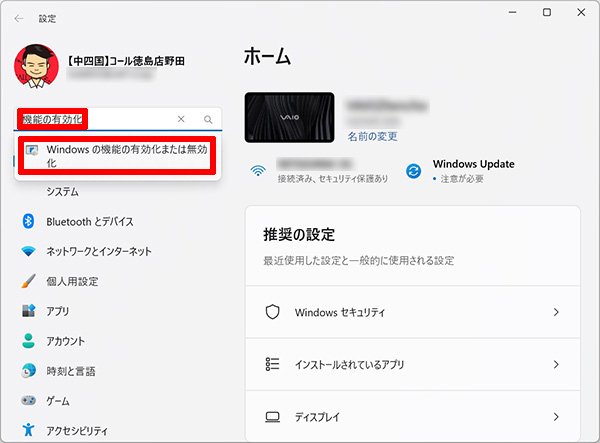Open the ディスプレイ setting row
600x443 pixels.
coord(413,416)
